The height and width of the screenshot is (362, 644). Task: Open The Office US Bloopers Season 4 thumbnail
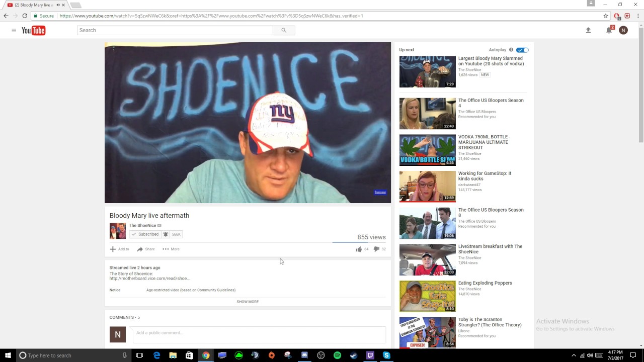427,114
